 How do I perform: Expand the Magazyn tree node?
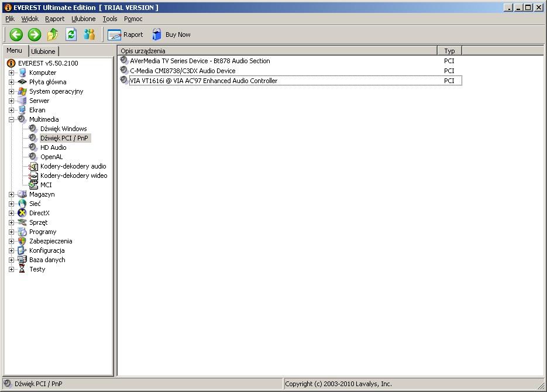click(11, 195)
